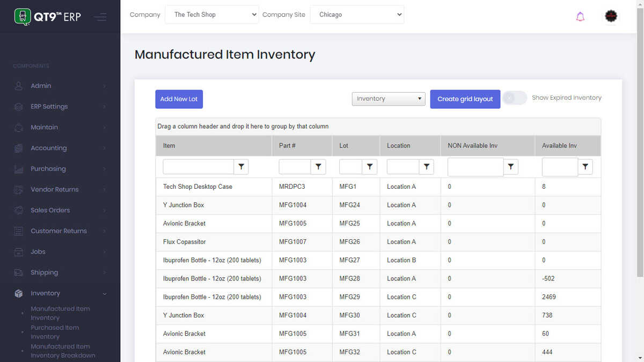Open the Company Site dropdown showing Chicago

357,14
